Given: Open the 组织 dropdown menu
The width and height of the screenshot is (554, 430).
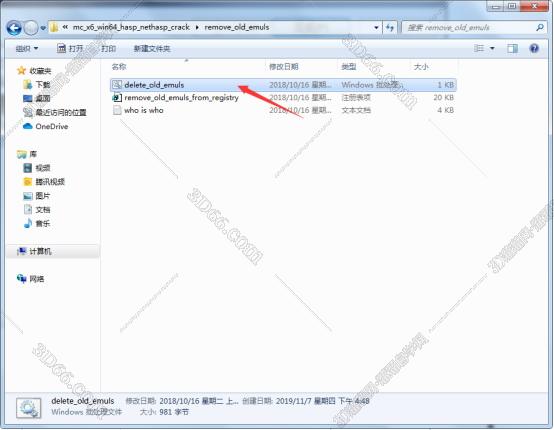Looking at the screenshot, I should pos(26,48).
